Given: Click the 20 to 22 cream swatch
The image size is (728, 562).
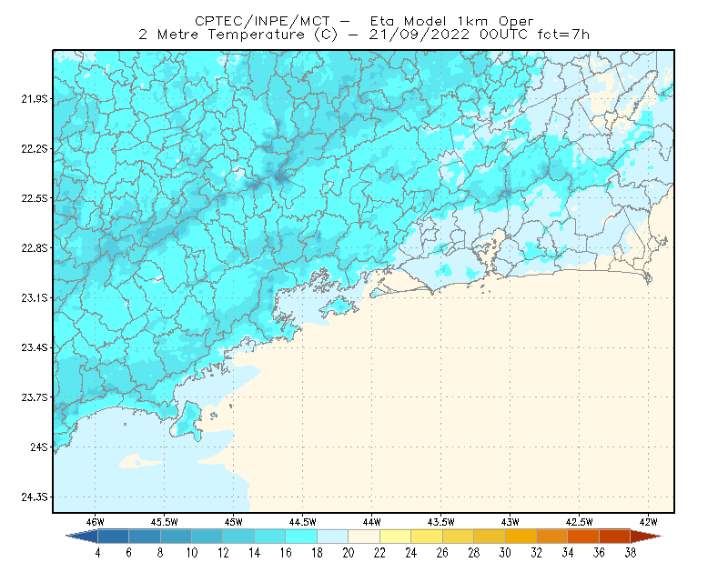Looking at the screenshot, I should tap(364, 537).
